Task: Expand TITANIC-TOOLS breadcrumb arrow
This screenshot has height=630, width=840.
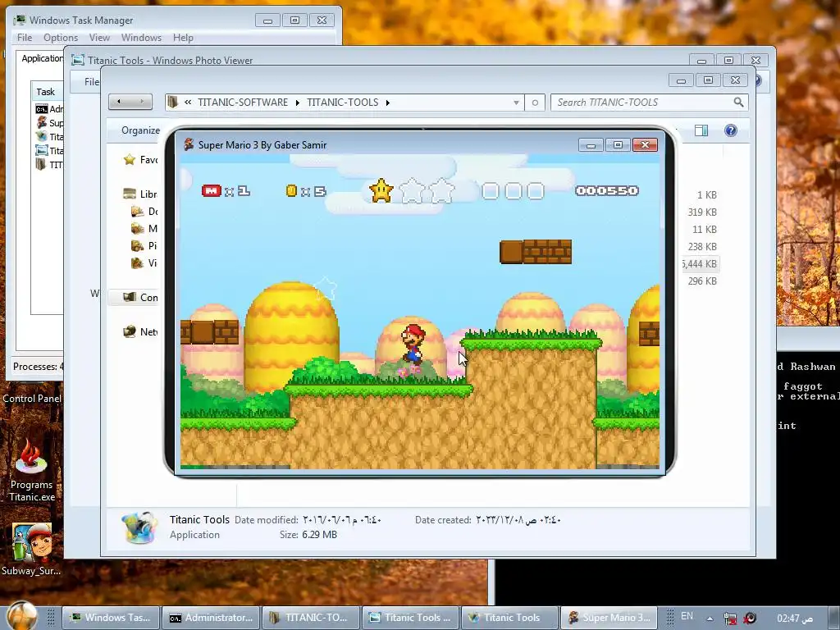Action: coord(387,103)
